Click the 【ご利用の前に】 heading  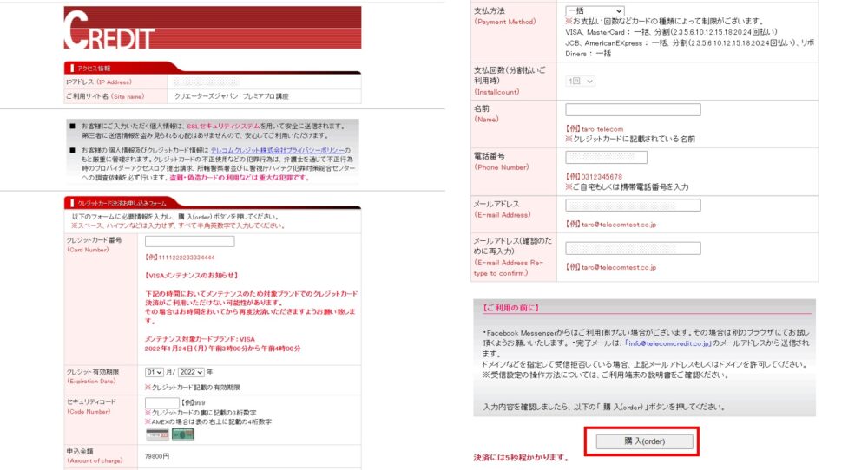(x=510, y=308)
